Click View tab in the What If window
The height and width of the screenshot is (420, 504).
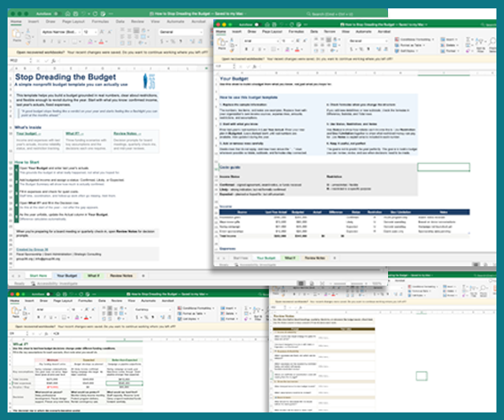click(x=132, y=301)
